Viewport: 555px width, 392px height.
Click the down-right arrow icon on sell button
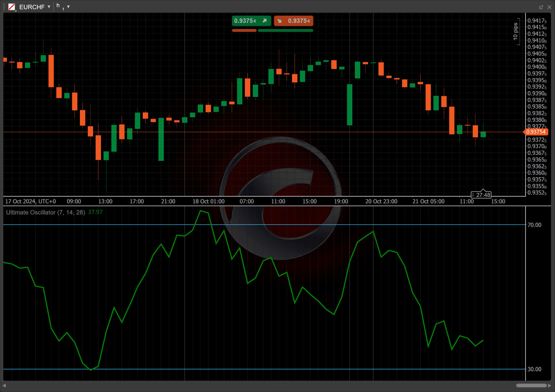coord(280,21)
